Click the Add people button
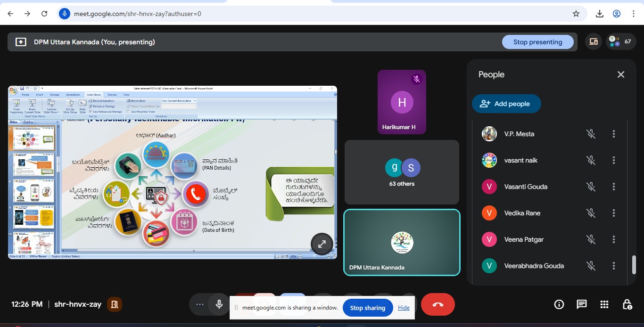644x327 pixels. point(506,104)
